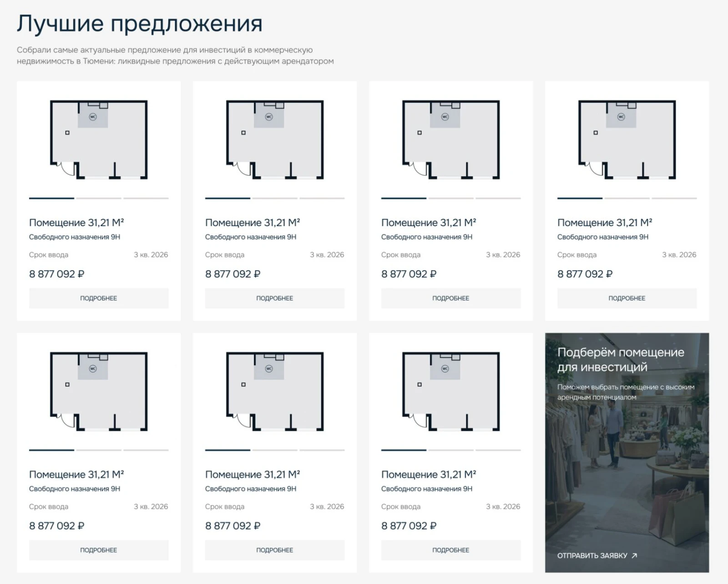Click Свободного назначения 9Н on first top-row card
This screenshot has height=584, width=728.
pyautogui.click(x=75, y=237)
